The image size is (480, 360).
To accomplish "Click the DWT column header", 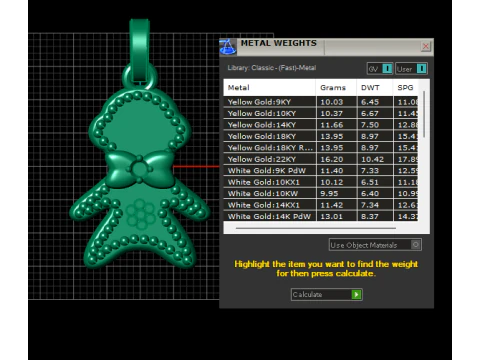I will 375,88.
